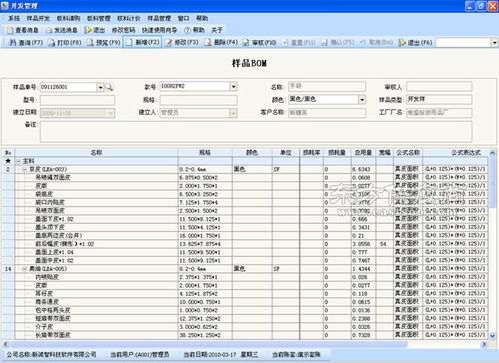
Task: Click inside the 备注 remarks field
Action: point(256,132)
